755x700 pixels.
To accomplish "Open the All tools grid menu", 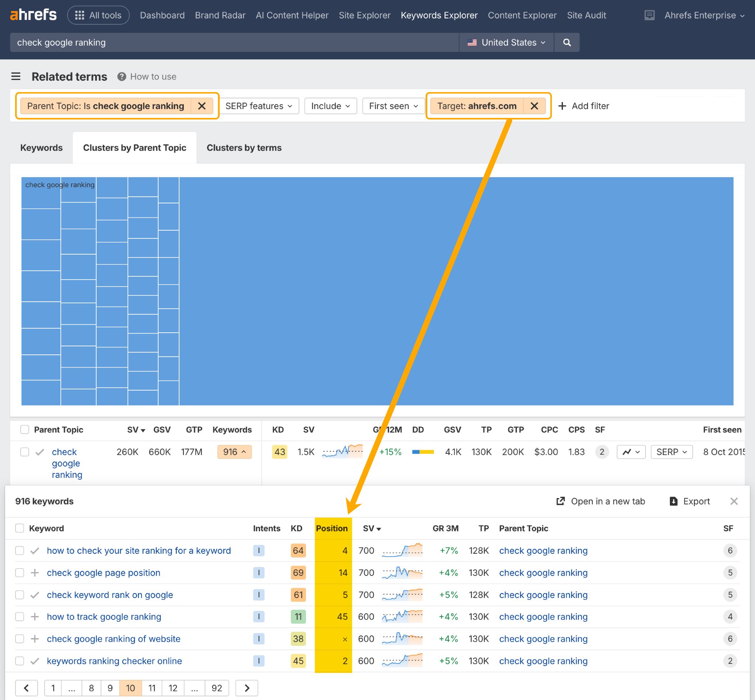I will [x=98, y=15].
